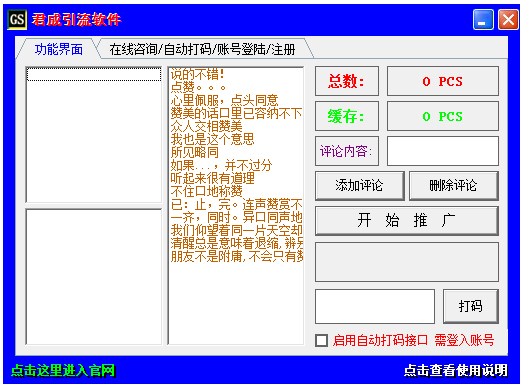Viewport: 524px width, 388px height.
Task: Click the 总数: label
Action: coord(347,81)
